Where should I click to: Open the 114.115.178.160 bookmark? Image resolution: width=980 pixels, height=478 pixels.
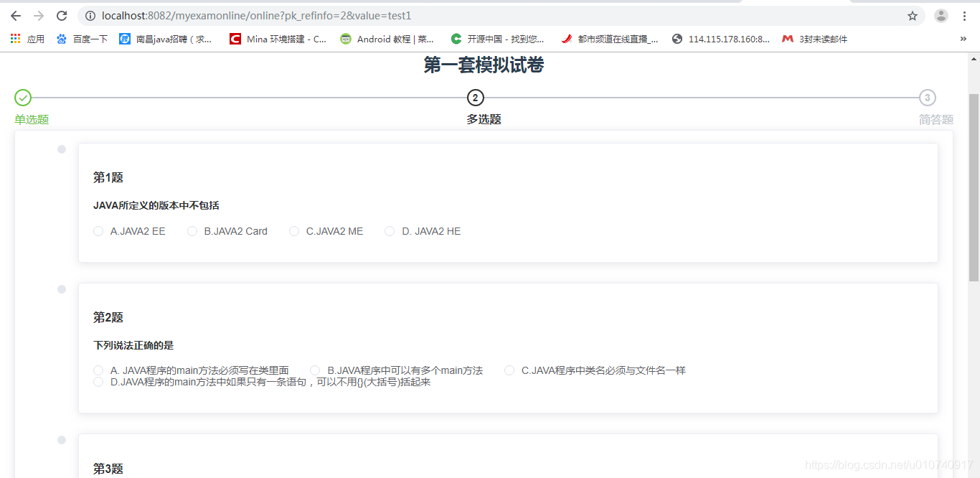721,39
